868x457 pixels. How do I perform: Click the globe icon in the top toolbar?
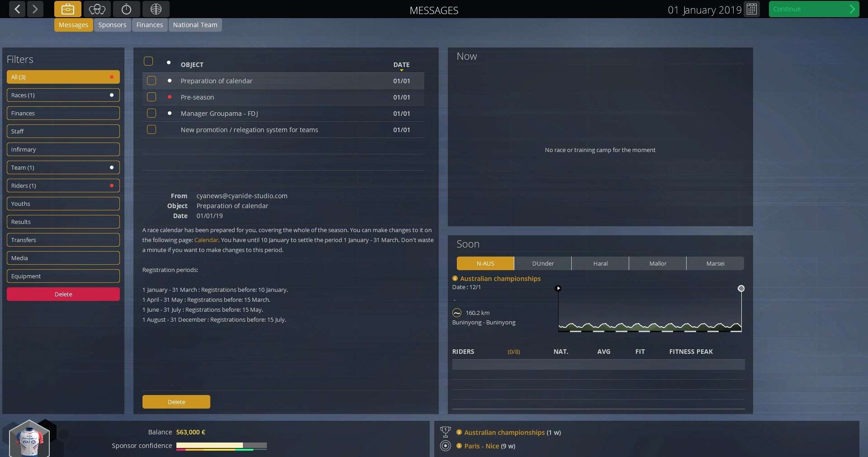(x=155, y=9)
